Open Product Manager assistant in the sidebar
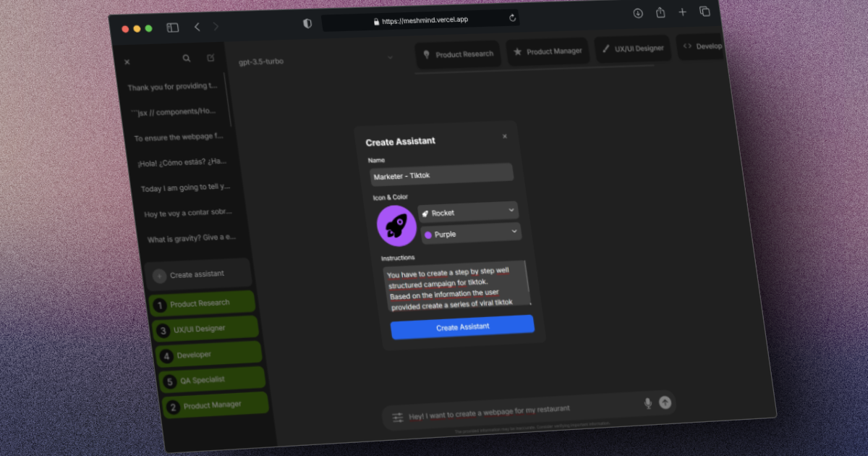 (216, 405)
